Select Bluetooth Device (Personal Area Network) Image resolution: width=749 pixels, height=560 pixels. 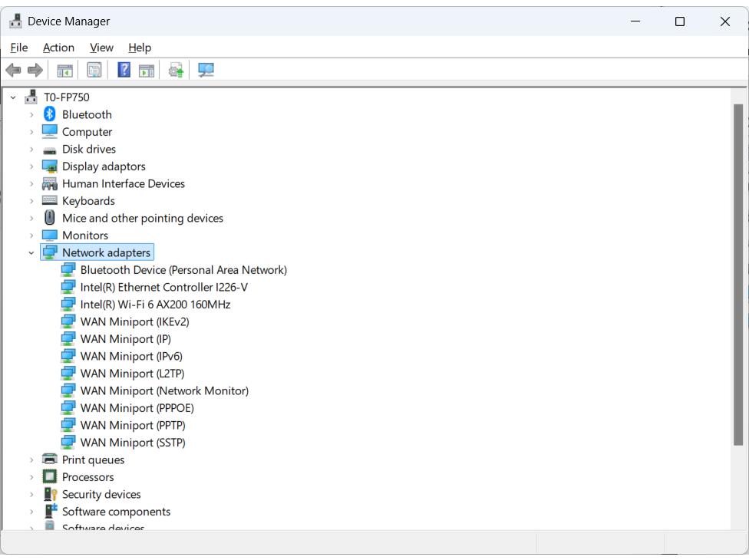click(183, 270)
